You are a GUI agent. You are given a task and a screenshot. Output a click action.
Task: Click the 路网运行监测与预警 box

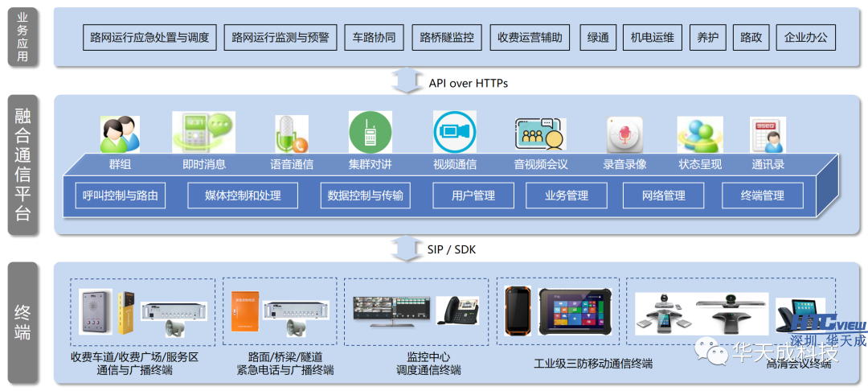click(280, 38)
